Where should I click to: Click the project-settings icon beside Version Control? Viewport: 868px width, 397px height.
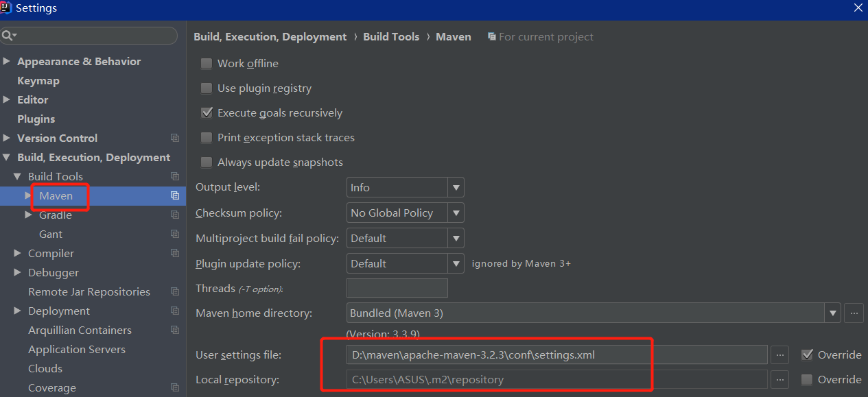click(174, 138)
